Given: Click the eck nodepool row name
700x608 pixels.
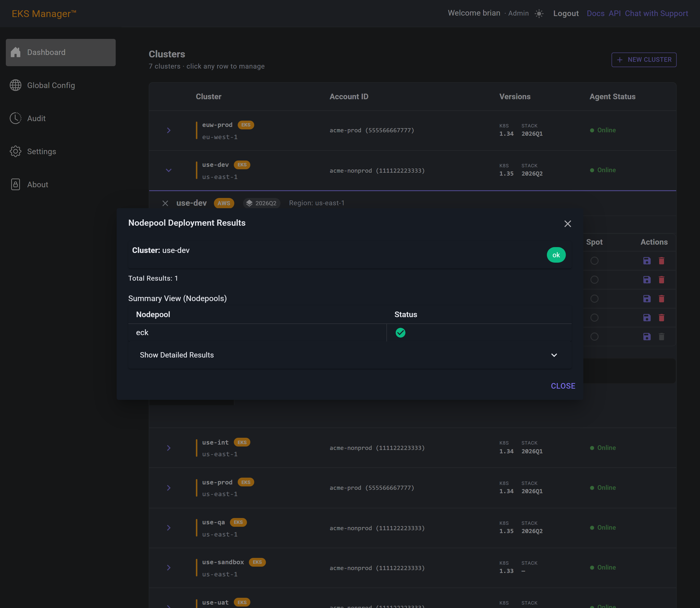Looking at the screenshot, I should (142, 332).
